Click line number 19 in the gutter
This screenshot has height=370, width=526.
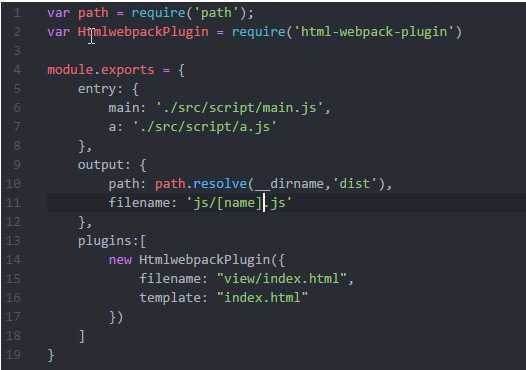coord(13,355)
